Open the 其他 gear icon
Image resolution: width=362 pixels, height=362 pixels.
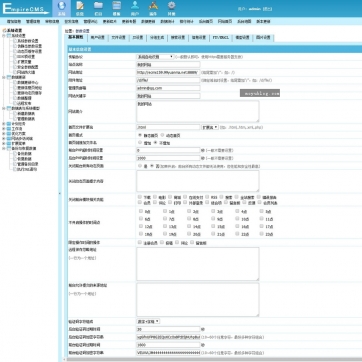171,5
